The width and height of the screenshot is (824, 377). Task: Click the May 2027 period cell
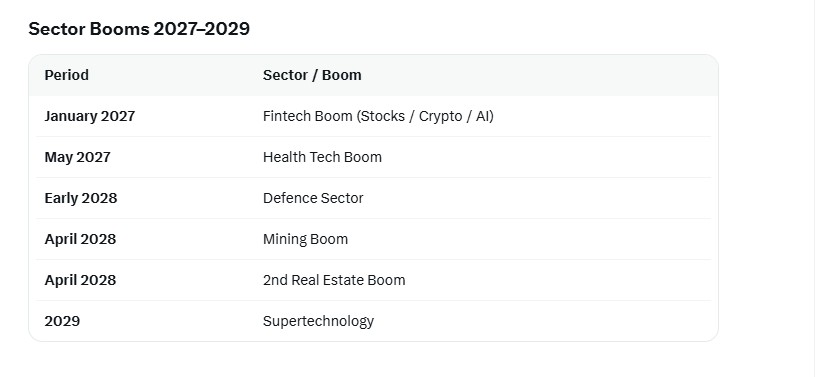(77, 157)
